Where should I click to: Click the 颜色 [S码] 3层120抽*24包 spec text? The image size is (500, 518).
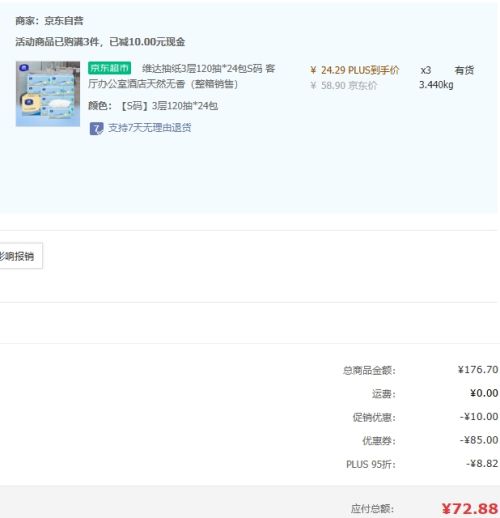click(x=153, y=106)
